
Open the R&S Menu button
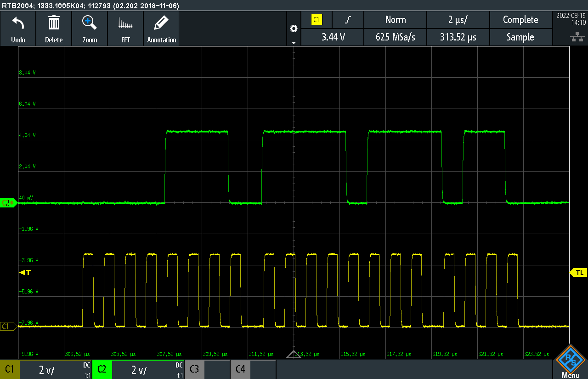point(571,362)
